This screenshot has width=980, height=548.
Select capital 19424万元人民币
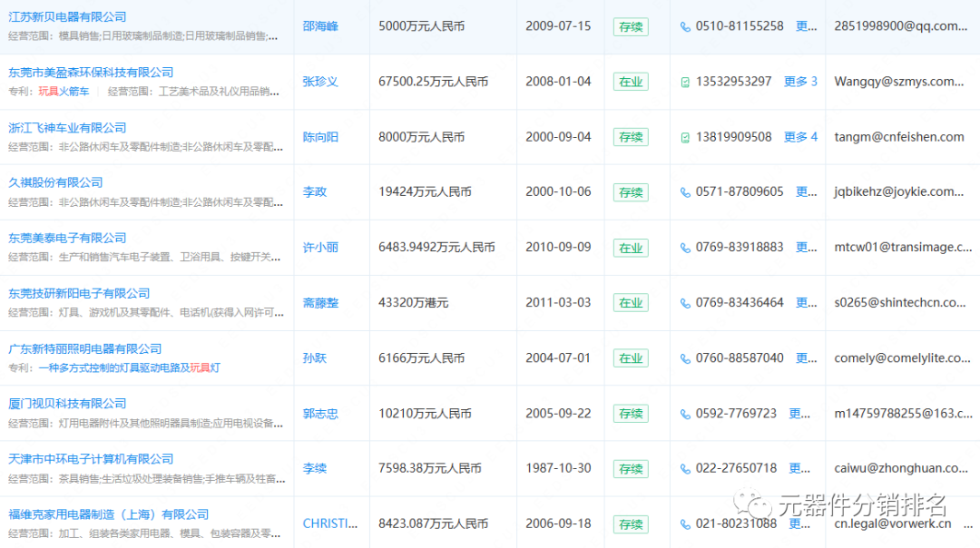(425, 191)
